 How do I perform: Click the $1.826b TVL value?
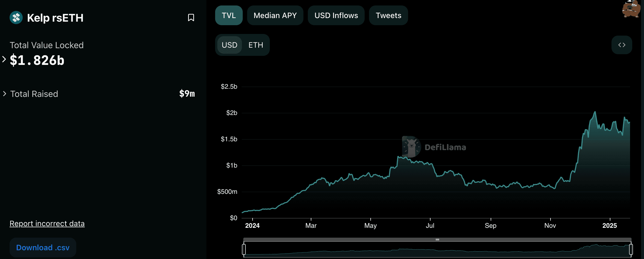click(37, 60)
